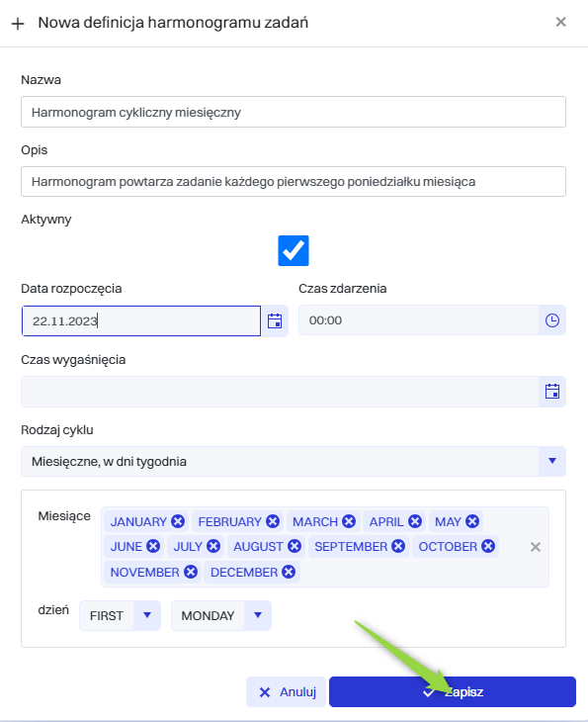The width and height of the screenshot is (588, 722).
Task: Remove the AUGUST month chip
Action: (x=294, y=546)
